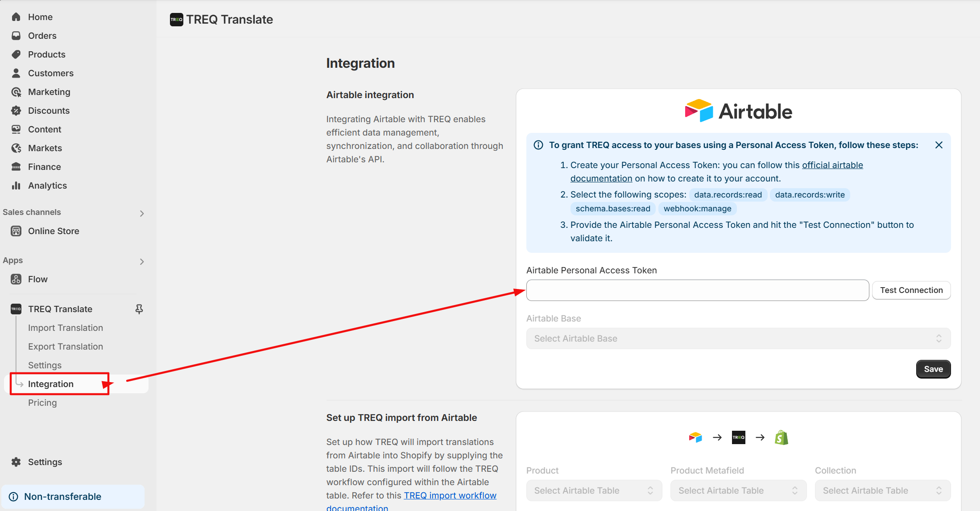980x511 pixels.
Task: Open Content in the sidebar
Action: [x=45, y=129]
